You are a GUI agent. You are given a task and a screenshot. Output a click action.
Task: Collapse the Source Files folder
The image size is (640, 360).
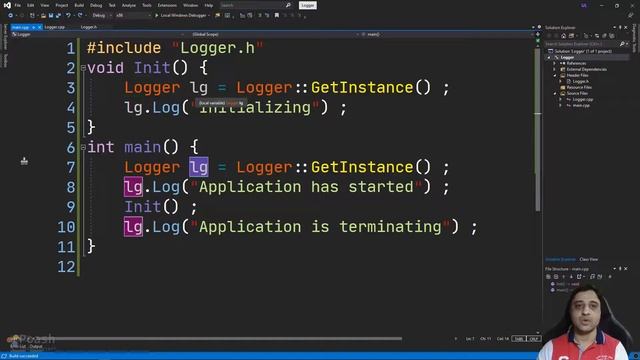click(x=555, y=93)
